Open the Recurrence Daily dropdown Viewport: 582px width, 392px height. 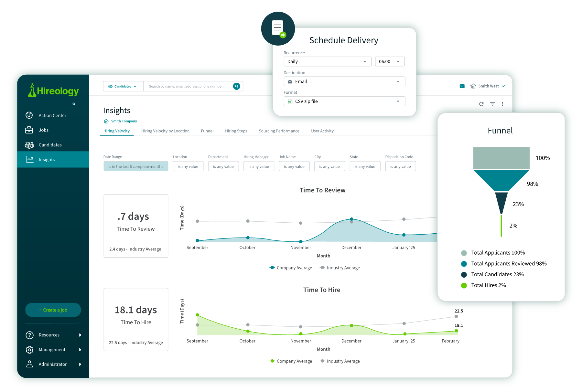point(327,62)
